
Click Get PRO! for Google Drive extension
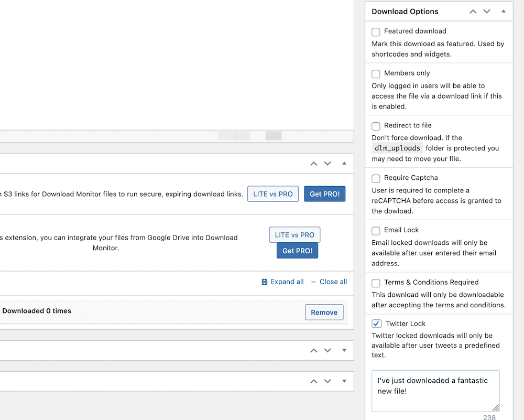click(x=298, y=251)
